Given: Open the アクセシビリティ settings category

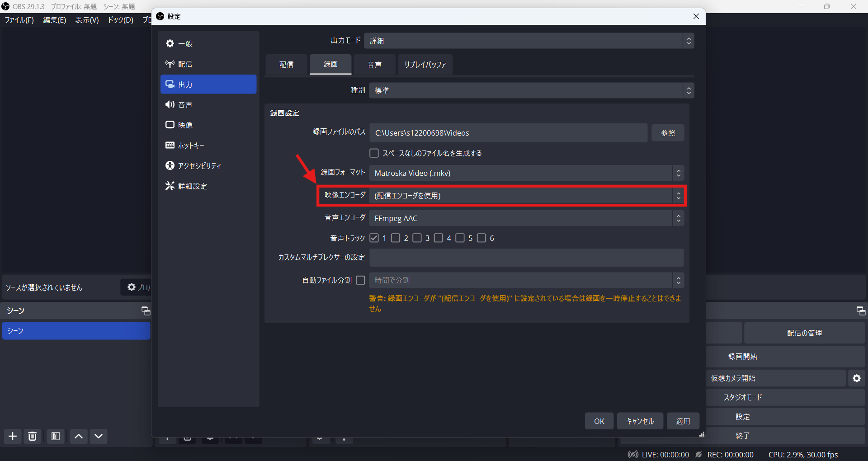Looking at the screenshot, I should 208,166.
